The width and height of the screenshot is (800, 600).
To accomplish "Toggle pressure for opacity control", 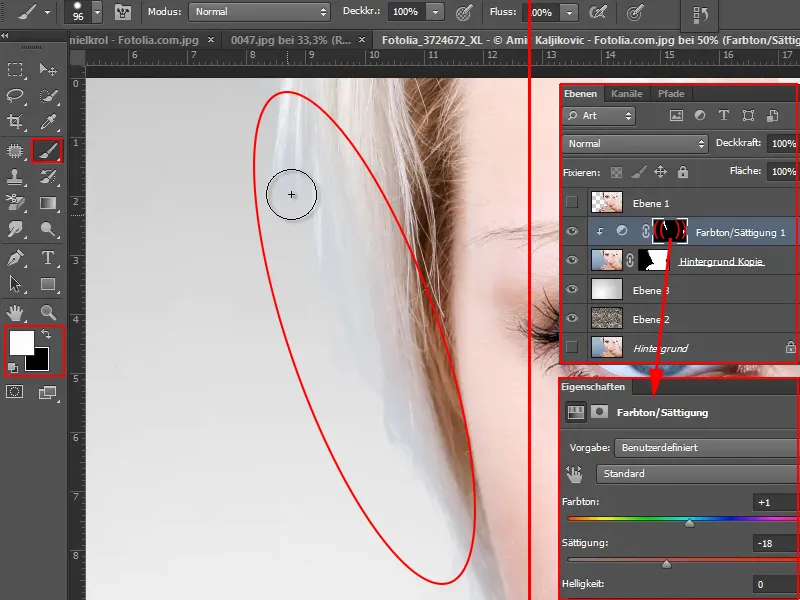I will click(x=464, y=12).
